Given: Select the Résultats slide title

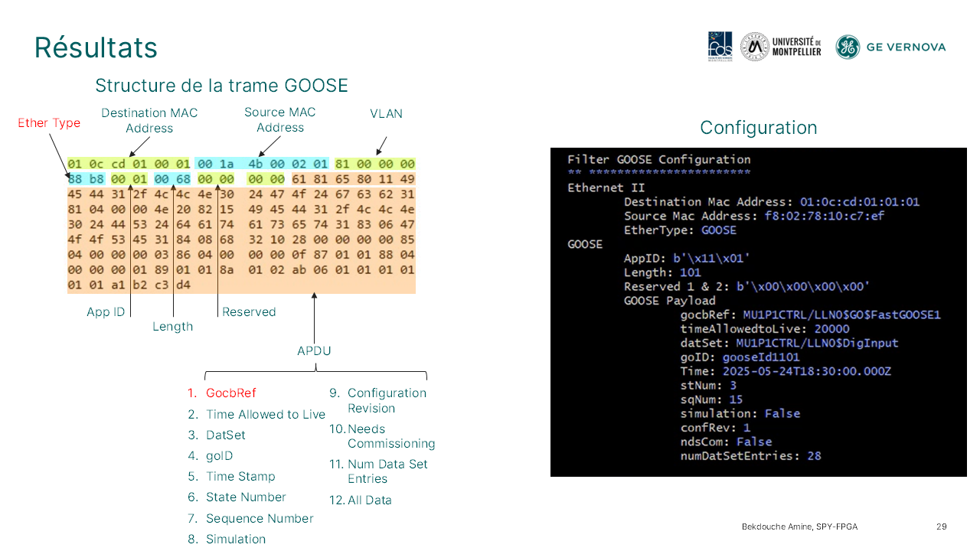Looking at the screenshot, I should pyautogui.click(x=96, y=47).
